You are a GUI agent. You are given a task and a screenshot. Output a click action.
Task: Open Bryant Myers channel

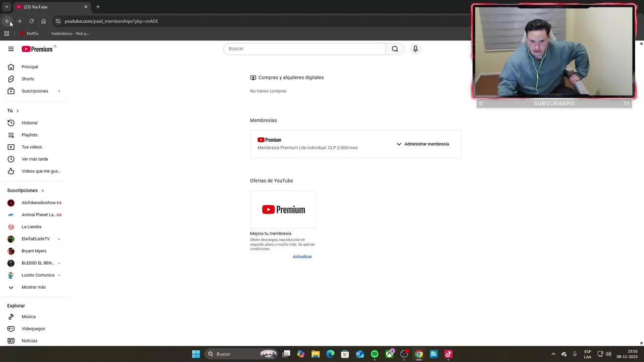(34, 251)
